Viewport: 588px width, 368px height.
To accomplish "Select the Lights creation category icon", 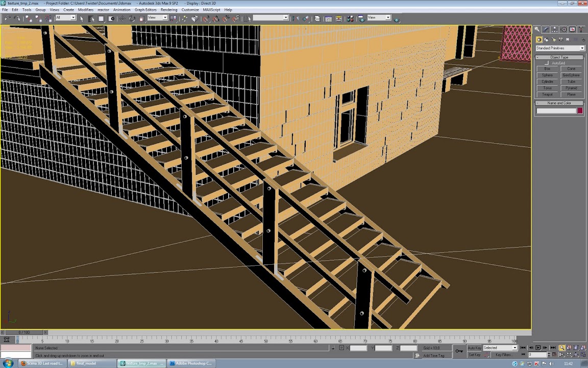I will tap(553, 39).
